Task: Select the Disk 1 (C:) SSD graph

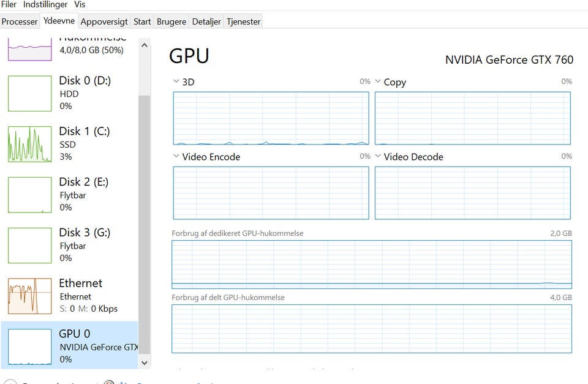Action: [29, 144]
